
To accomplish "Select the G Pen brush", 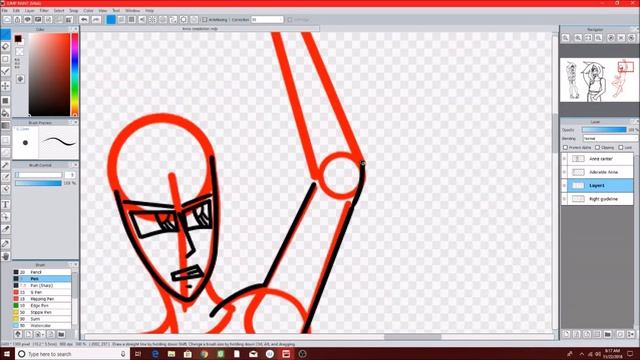I will point(42,292).
